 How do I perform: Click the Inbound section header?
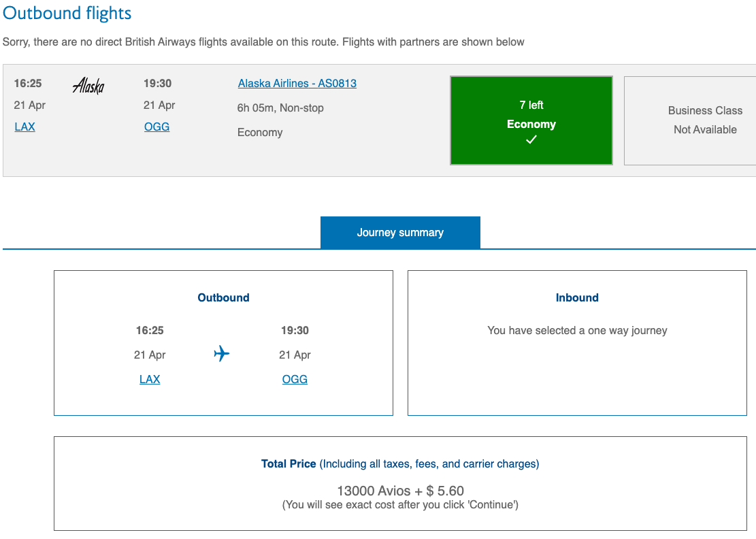click(x=577, y=297)
